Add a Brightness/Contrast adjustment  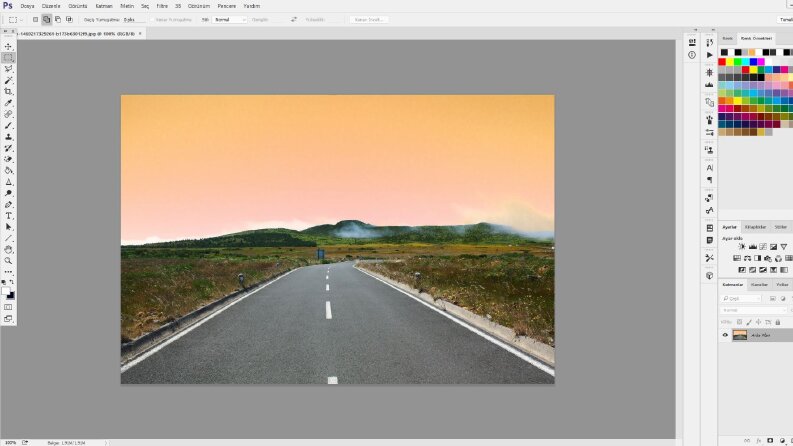742,247
